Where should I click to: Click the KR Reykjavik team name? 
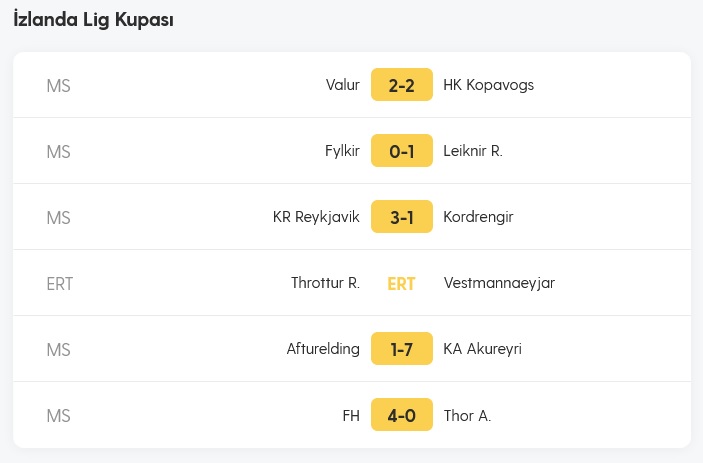point(316,217)
